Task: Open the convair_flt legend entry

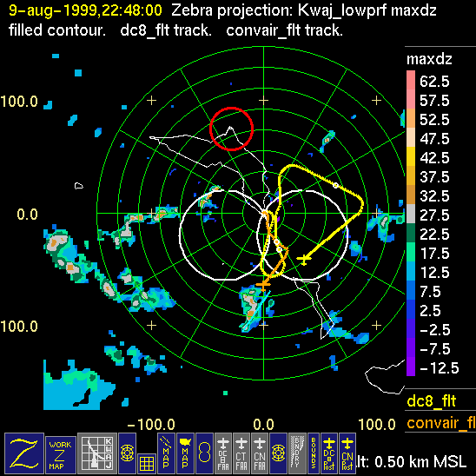Action: 441,422
